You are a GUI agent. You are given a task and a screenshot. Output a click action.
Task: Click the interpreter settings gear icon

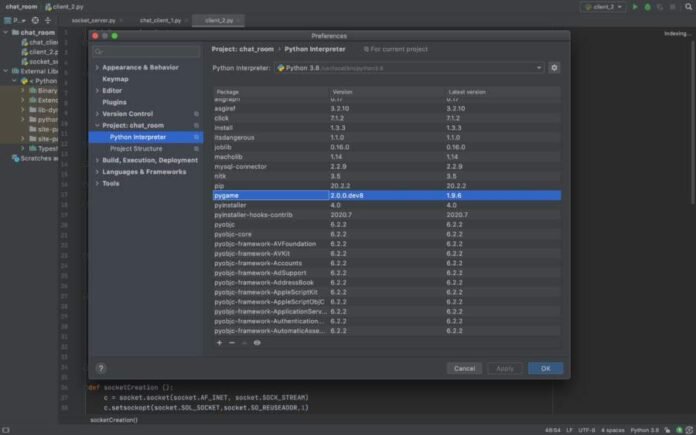pyautogui.click(x=554, y=68)
